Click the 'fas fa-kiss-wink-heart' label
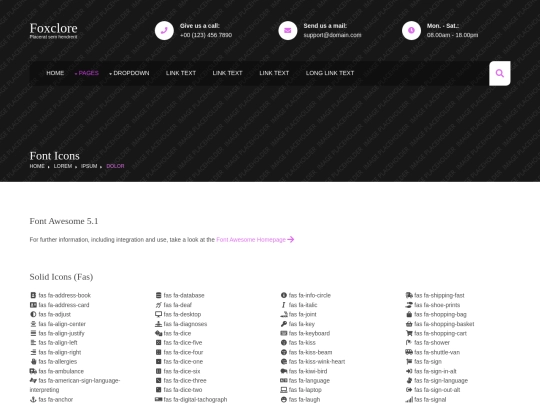This screenshot has height=405, width=540. [317, 362]
